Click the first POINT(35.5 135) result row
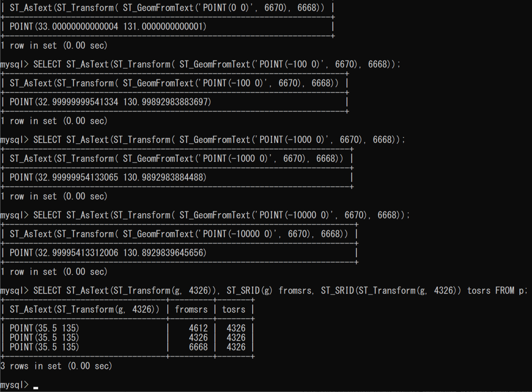 44,329
